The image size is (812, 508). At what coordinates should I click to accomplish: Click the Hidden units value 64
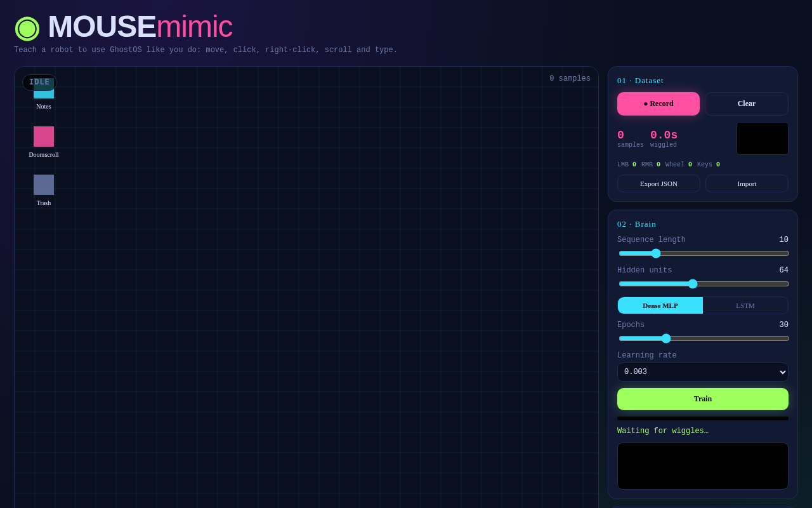784,271
